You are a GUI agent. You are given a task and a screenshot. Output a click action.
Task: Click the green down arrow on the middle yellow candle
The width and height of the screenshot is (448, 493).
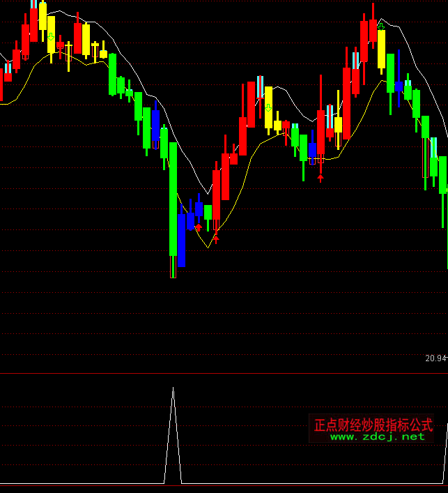268,107
